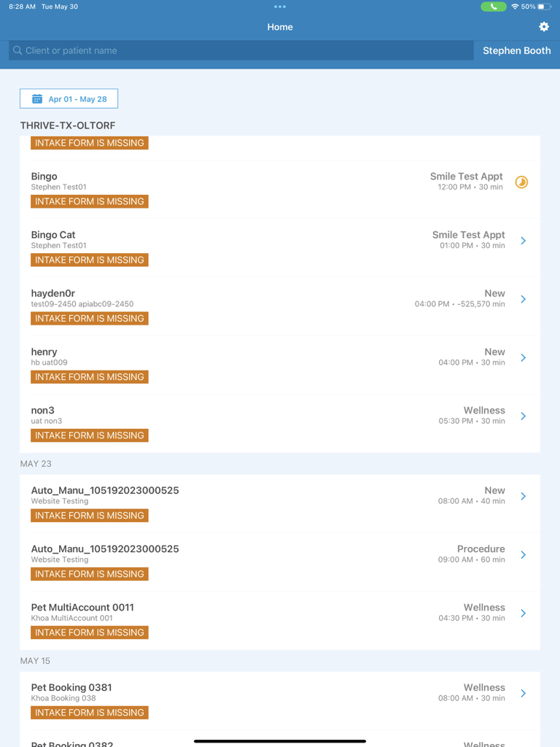The image size is (560, 747).
Task: Open the settings gear icon
Action: tap(544, 26)
